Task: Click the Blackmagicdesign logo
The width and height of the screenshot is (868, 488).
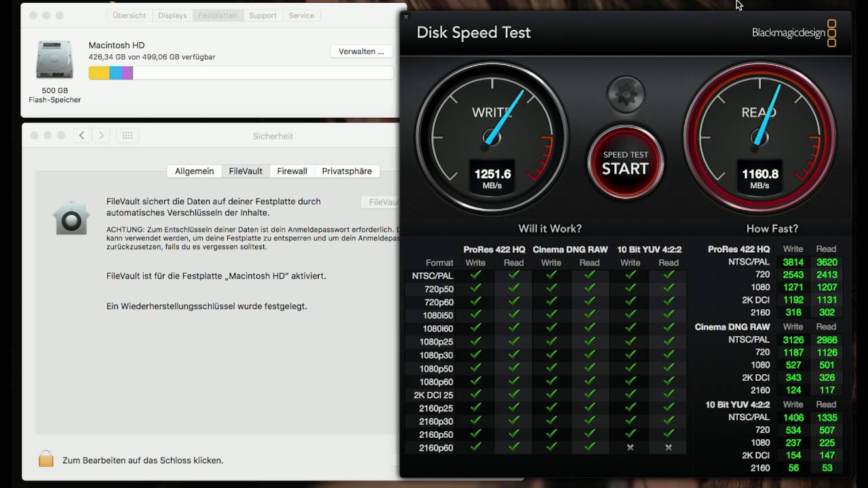Action: pos(794,33)
